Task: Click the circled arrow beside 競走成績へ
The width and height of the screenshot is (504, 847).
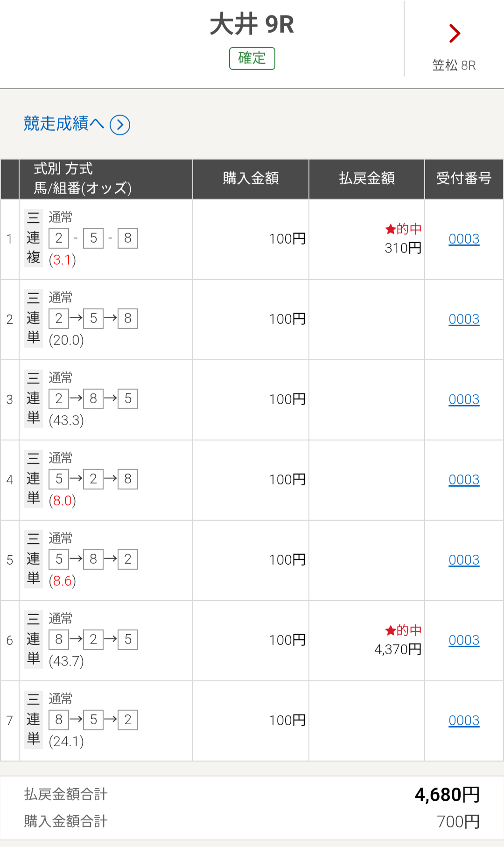Action: click(120, 125)
